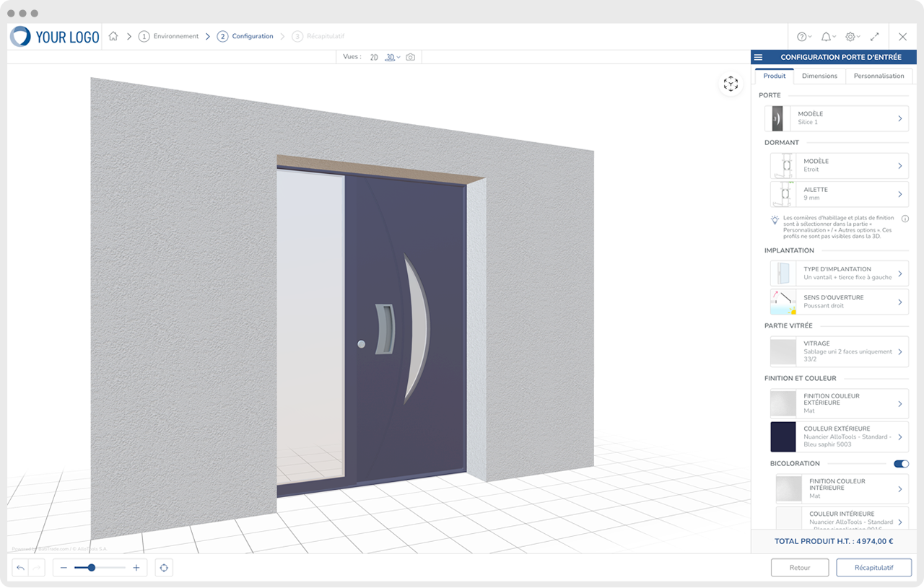The height and width of the screenshot is (588, 924).
Task: Go to the home icon in breadcrumb
Action: (113, 36)
